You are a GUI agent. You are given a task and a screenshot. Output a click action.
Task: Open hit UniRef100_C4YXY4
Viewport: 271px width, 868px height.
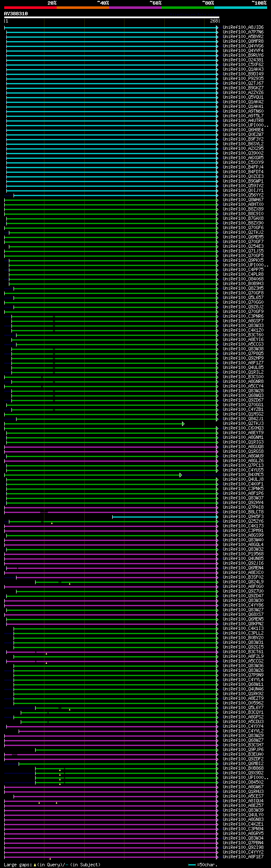(x=243, y=727)
